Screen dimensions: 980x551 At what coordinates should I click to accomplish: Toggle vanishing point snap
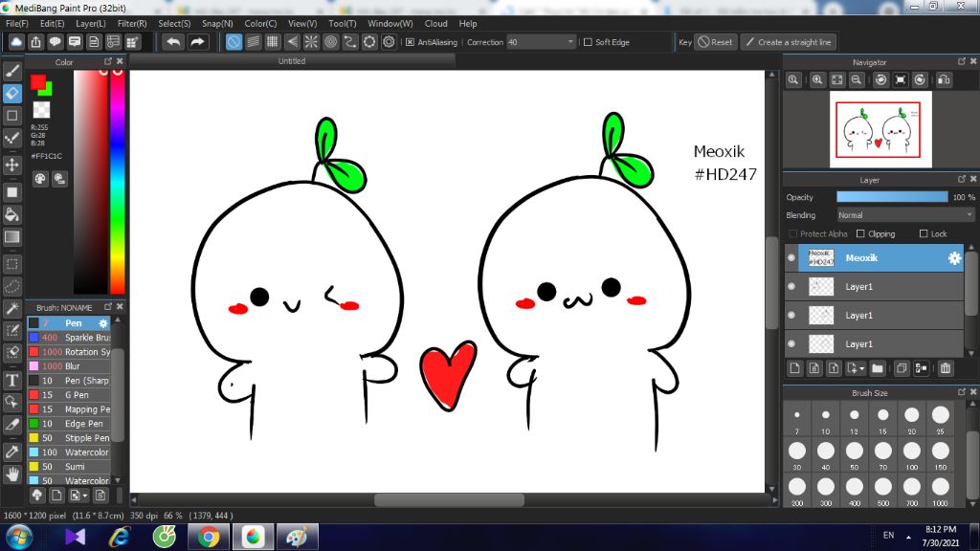[292, 42]
